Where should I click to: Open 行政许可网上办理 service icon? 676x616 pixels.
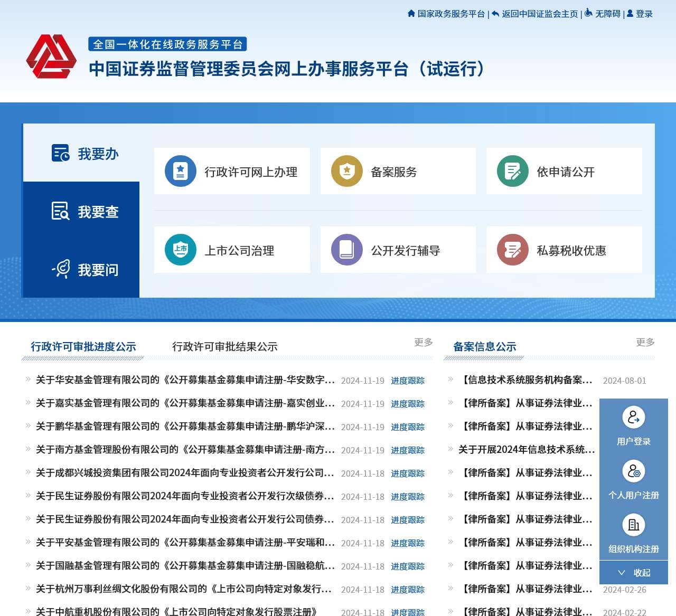tap(180, 170)
